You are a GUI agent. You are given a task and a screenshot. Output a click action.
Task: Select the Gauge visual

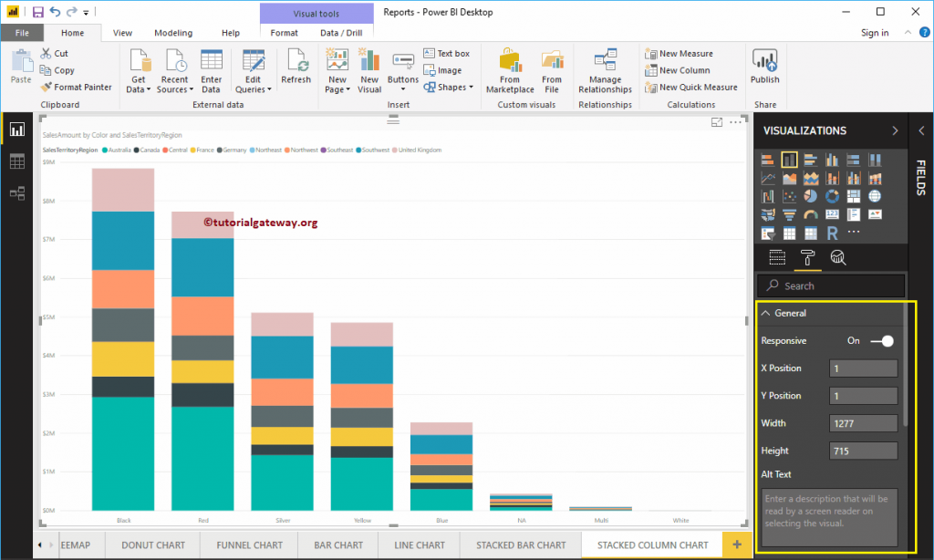point(811,214)
